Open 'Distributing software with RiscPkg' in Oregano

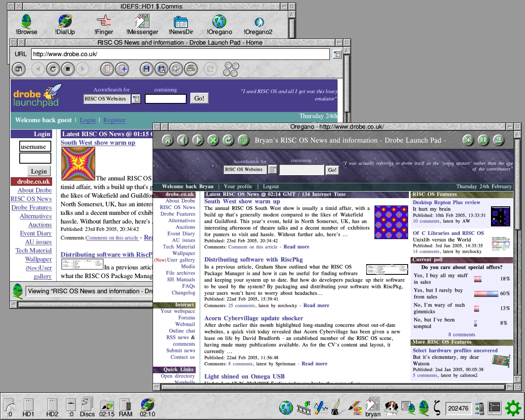coord(253,260)
